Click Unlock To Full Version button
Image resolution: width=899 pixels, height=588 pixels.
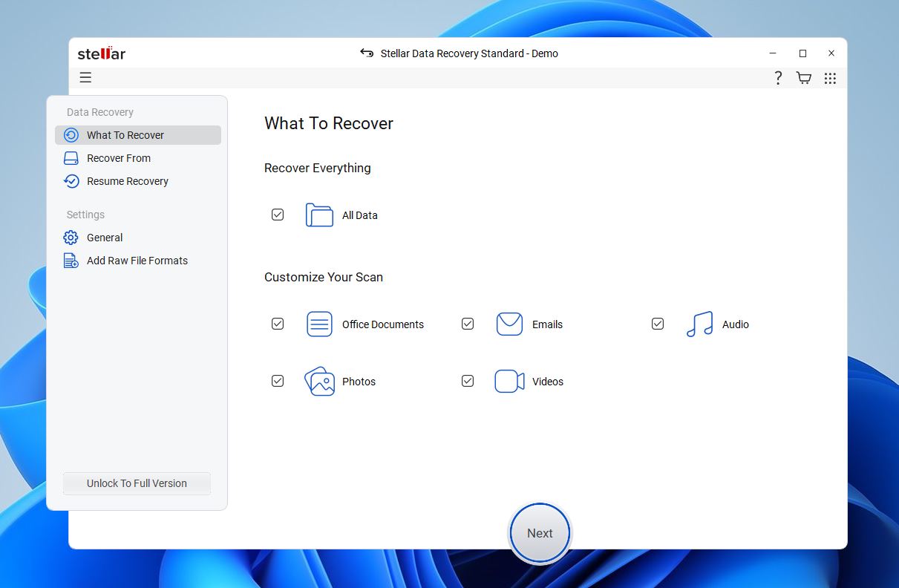(x=137, y=483)
